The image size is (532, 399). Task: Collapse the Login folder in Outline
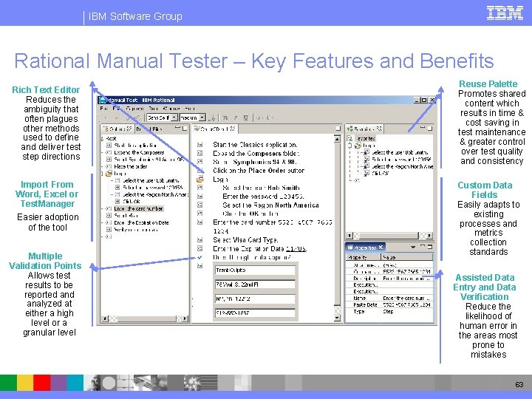tap(103, 174)
